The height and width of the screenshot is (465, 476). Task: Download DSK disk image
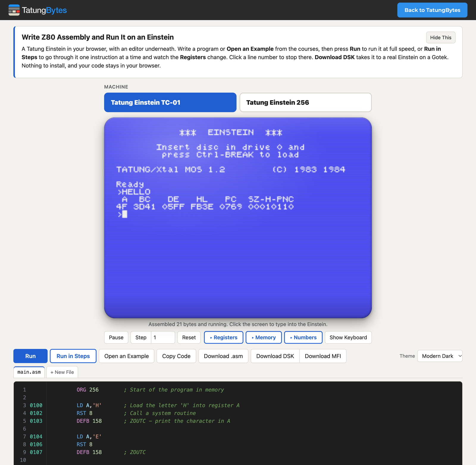[275, 356]
